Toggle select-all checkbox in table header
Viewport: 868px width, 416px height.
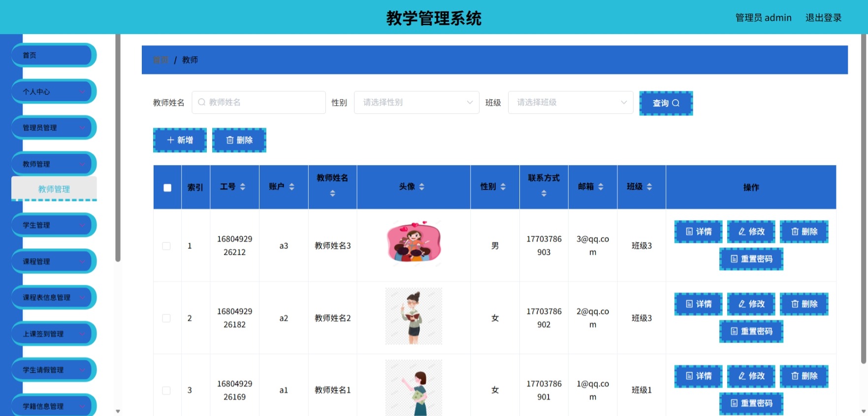tap(167, 188)
